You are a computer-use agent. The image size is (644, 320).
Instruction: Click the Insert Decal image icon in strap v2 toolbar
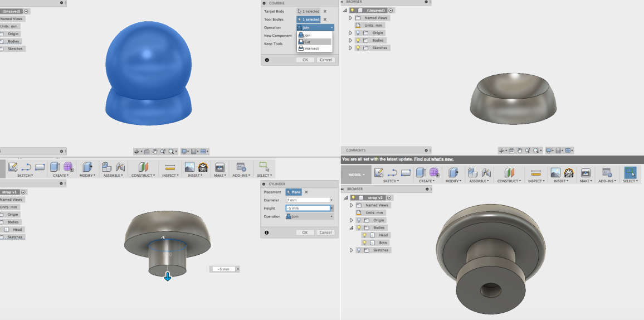[555, 172]
